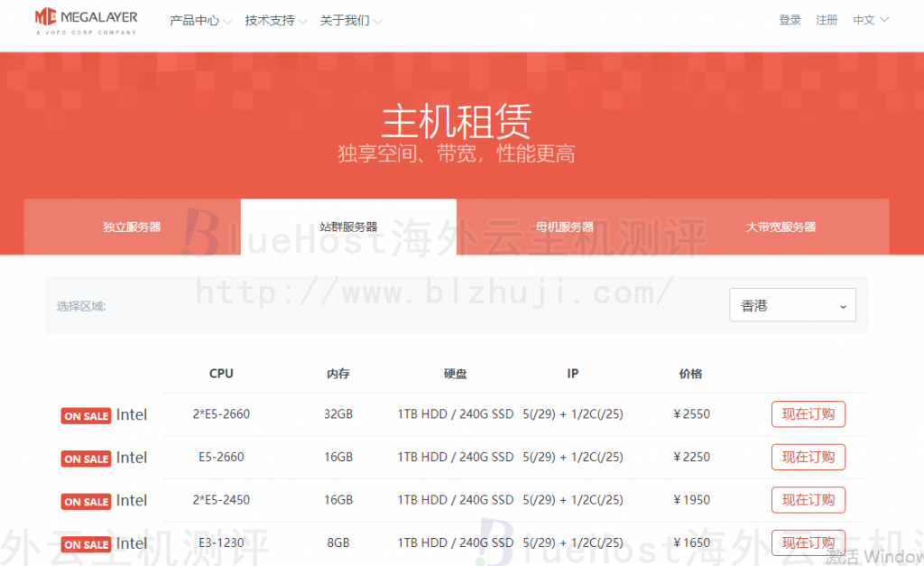Click ON SALE badge for 2*E5-2450 row

(86, 502)
